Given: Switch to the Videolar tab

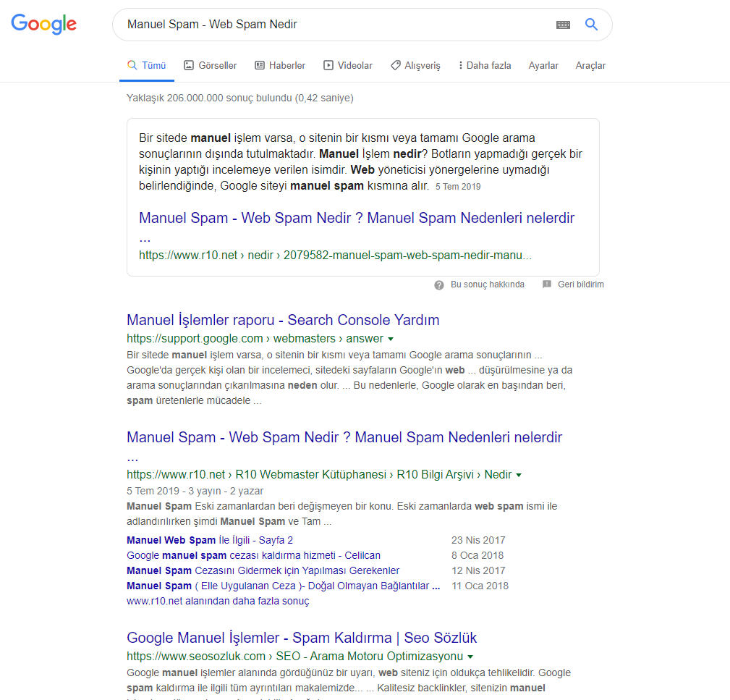Looking at the screenshot, I should point(348,65).
